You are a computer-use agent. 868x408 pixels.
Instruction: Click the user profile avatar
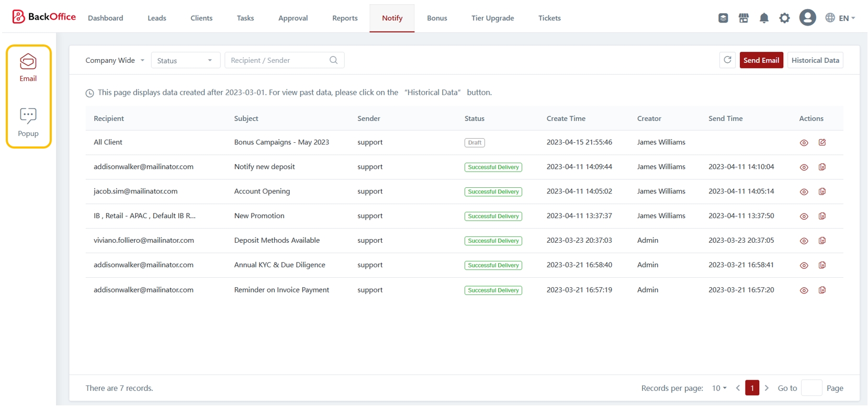click(807, 18)
